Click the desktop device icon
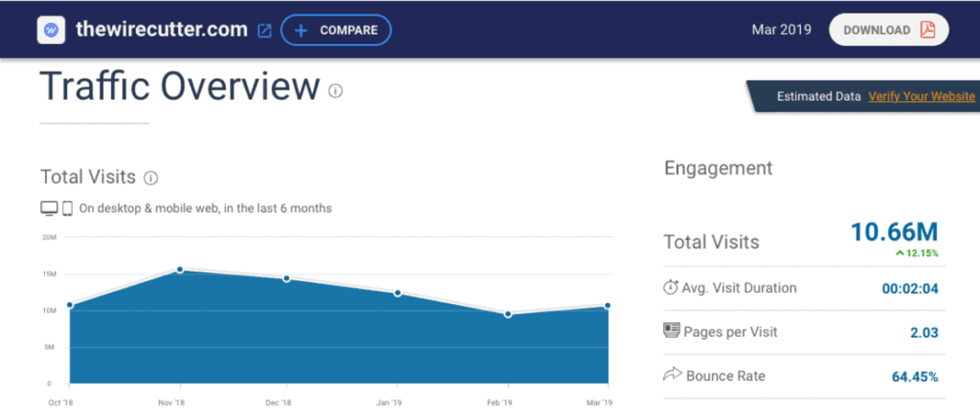Screen dimensions: 980x416 pyautogui.click(x=49, y=208)
